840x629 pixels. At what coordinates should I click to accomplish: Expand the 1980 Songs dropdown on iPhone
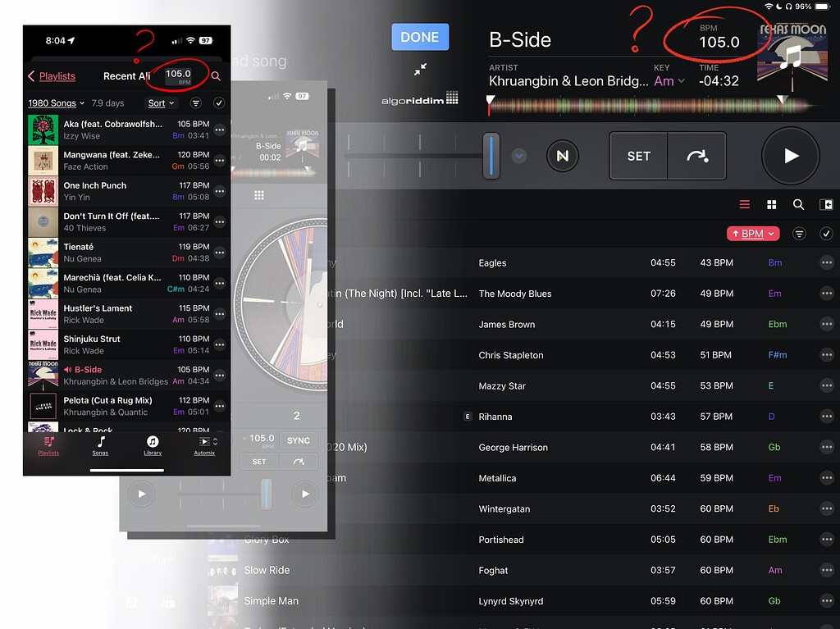pos(57,103)
